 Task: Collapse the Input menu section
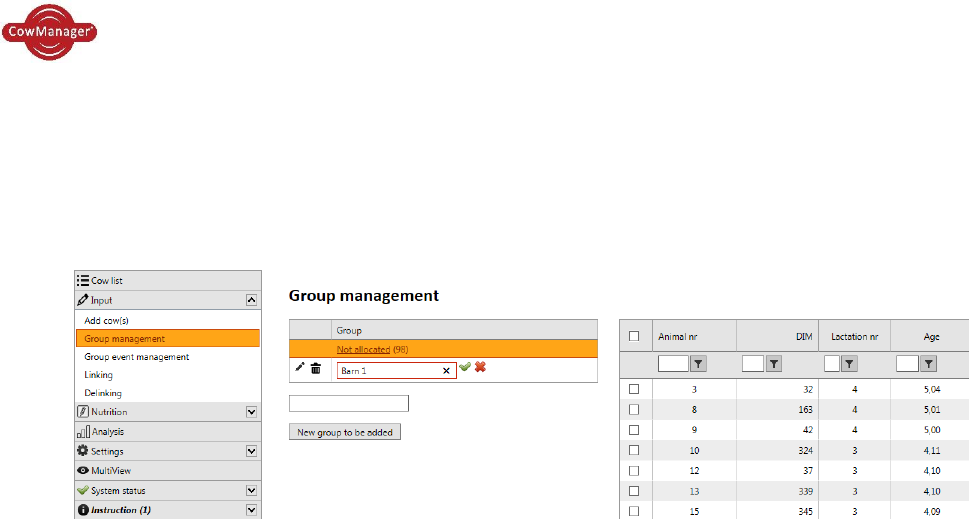click(x=251, y=299)
